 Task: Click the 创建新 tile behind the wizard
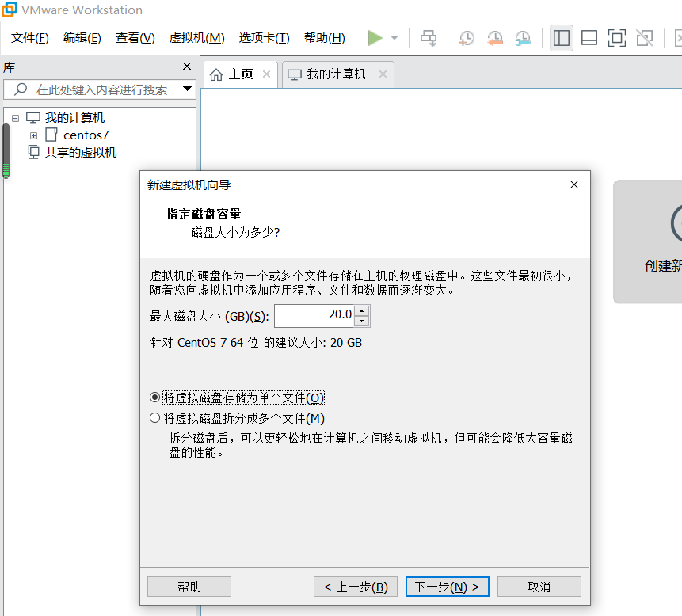(x=648, y=241)
